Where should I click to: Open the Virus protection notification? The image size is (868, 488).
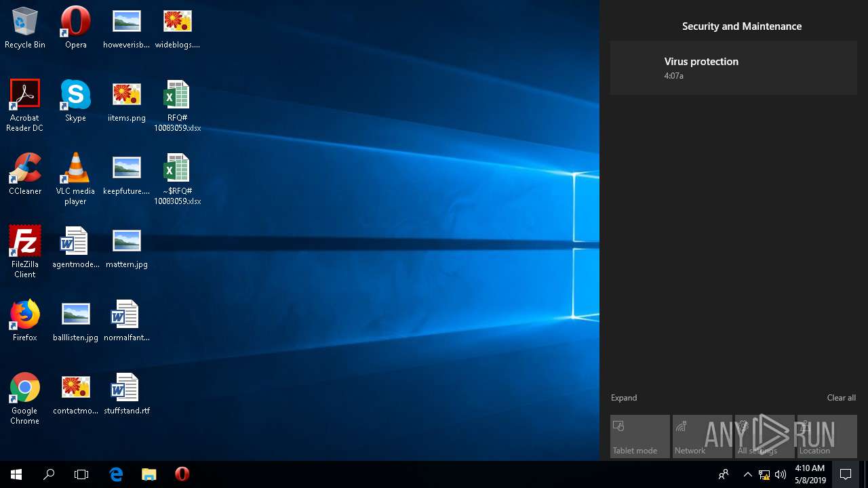tap(734, 68)
